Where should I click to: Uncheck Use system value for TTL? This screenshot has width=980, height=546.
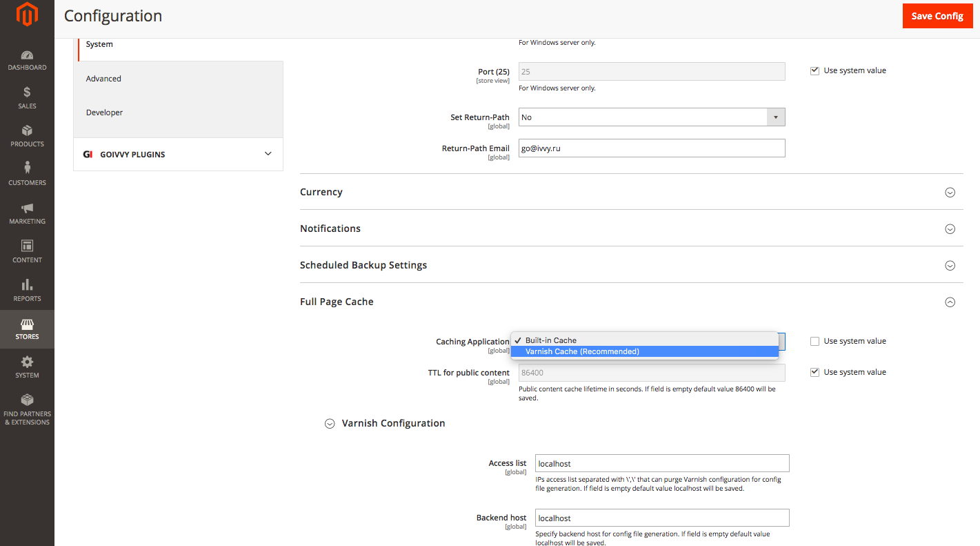pos(814,372)
